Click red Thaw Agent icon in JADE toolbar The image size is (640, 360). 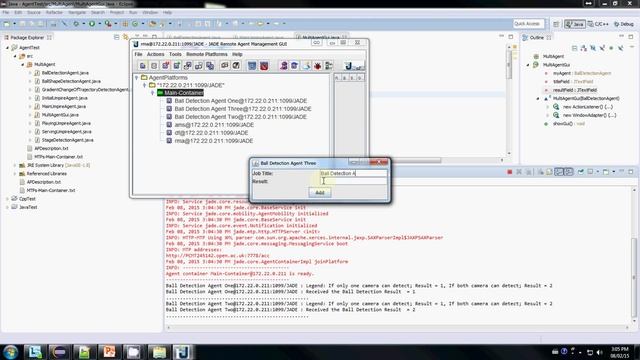(x=264, y=66)
